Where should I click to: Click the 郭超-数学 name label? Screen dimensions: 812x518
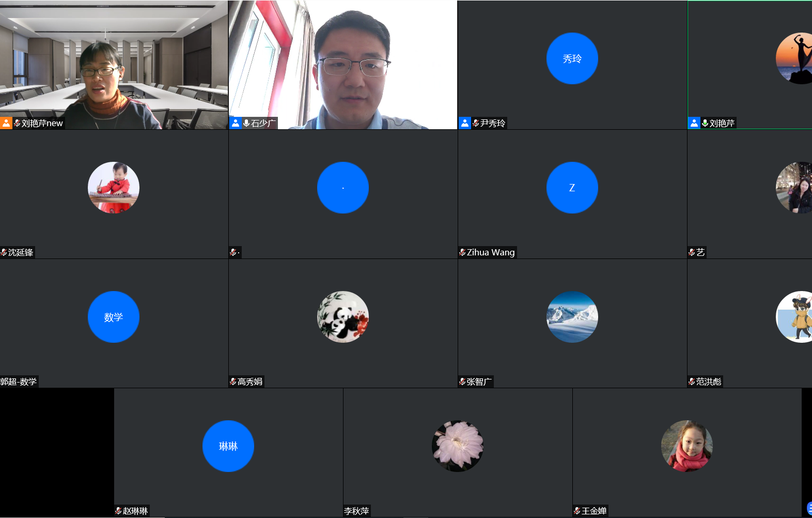pos(19,382)
